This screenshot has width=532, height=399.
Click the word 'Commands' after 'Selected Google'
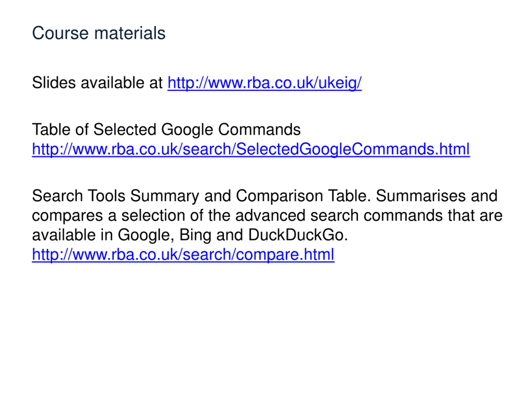pos(259,130)
